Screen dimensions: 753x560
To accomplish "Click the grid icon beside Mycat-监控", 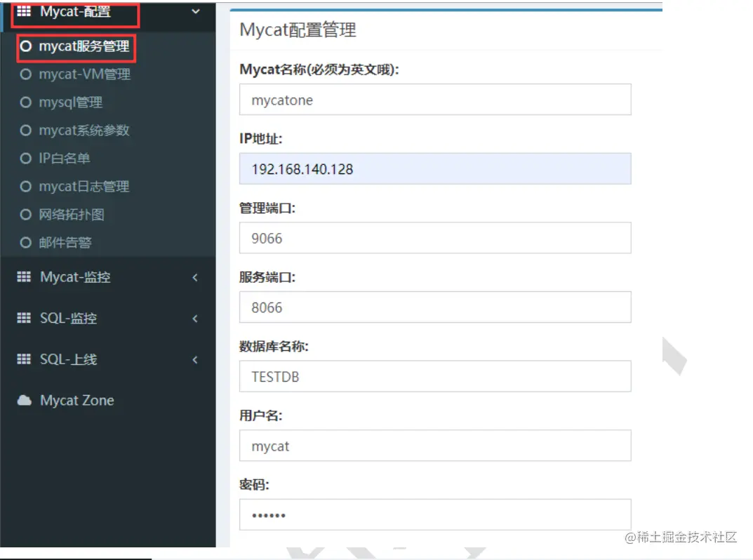I will click(24, 276).
